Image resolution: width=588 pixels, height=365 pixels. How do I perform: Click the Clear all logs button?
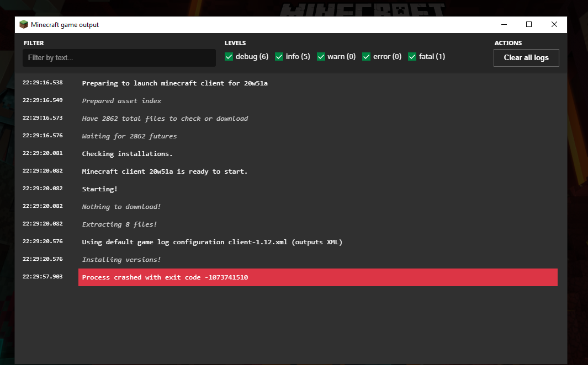click(526, 58)
